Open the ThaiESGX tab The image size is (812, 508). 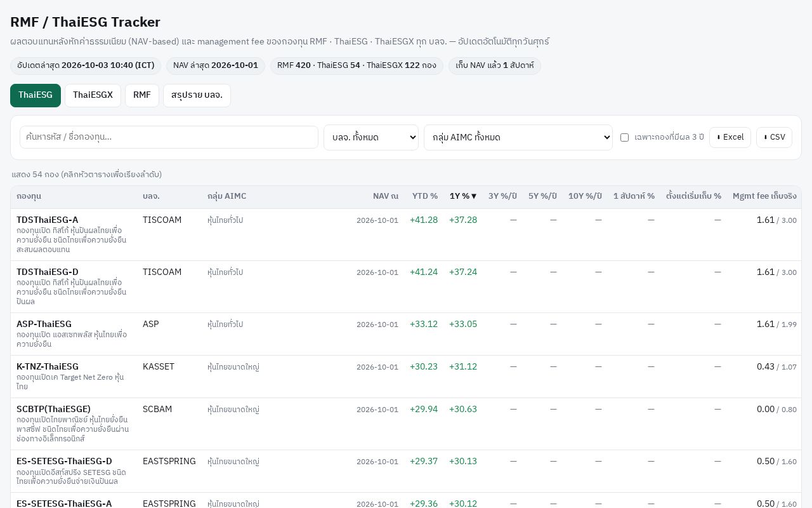pos(93,95)
